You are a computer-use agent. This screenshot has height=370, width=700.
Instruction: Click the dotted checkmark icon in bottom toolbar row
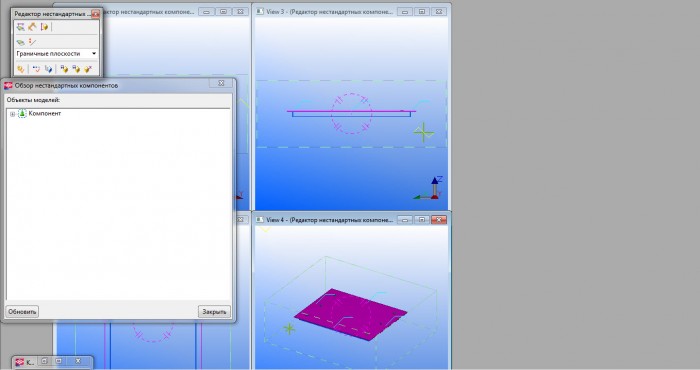coord(36,69)
